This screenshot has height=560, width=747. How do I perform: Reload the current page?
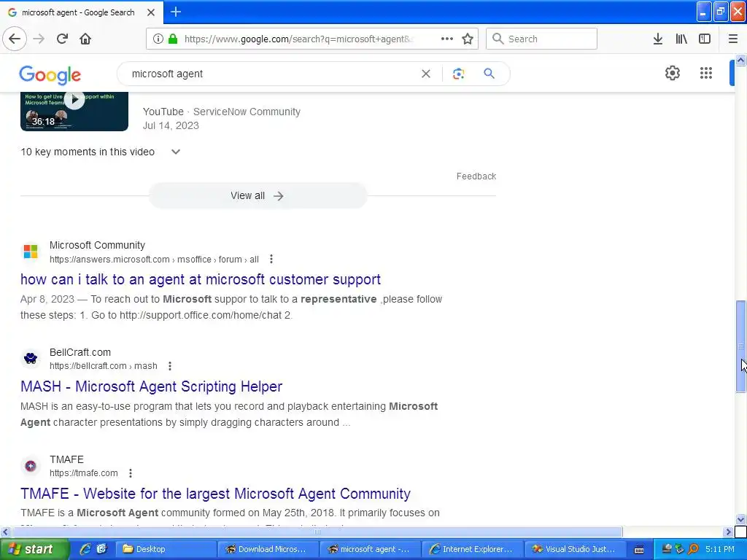tap(62, 39)
